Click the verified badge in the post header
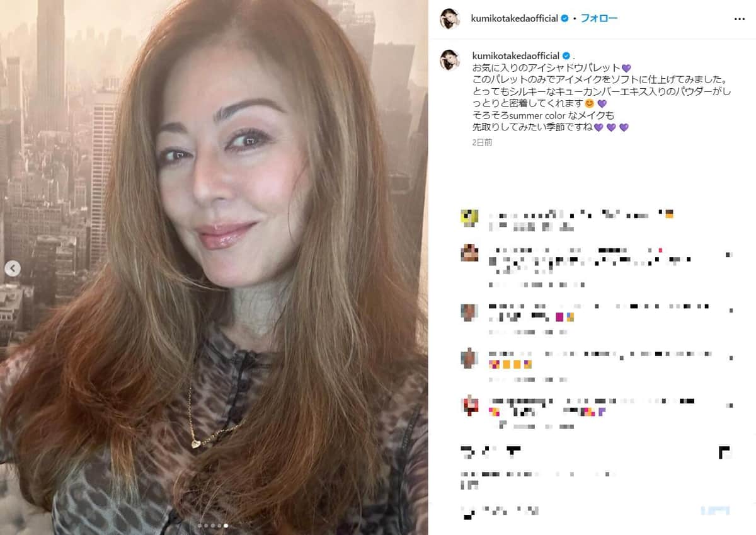Viewport: 756px width, 535px height. coord(565,18)
